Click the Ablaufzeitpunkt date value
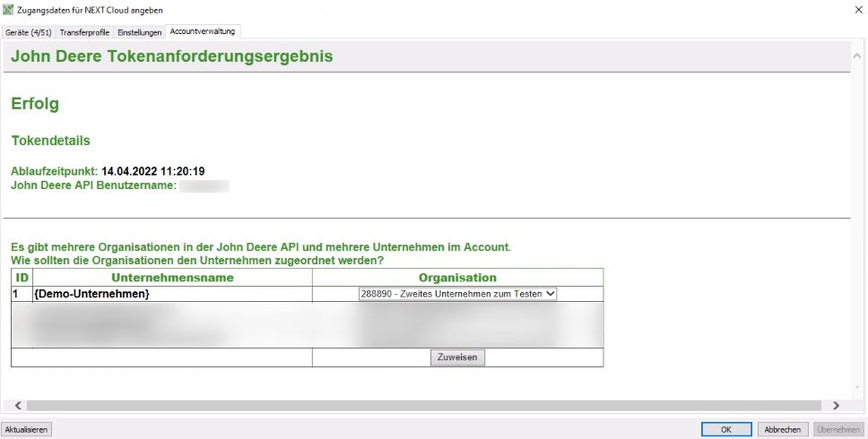 pos(153,171)
